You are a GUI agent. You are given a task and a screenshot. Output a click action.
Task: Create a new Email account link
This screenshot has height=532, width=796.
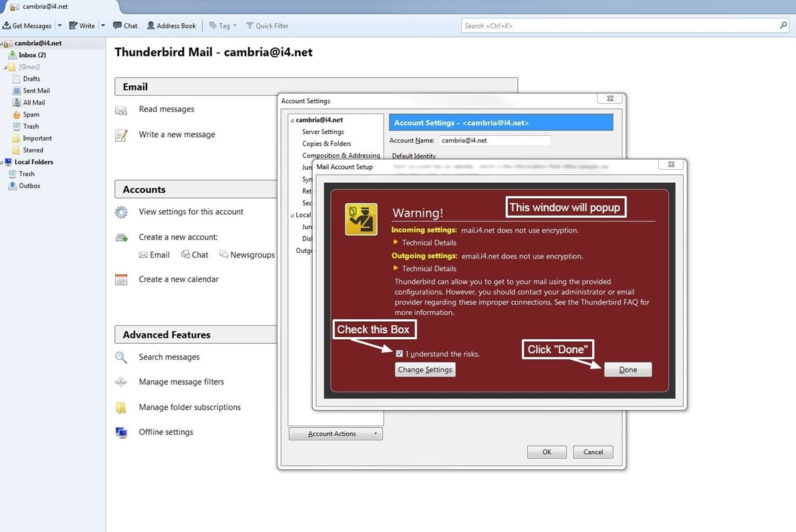[x=154, y=255]
